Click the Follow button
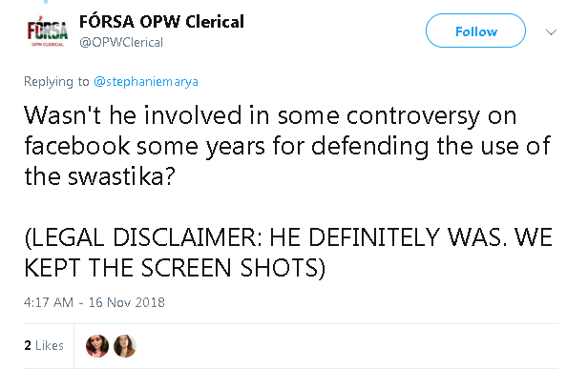588x369 pixels. 475,31
